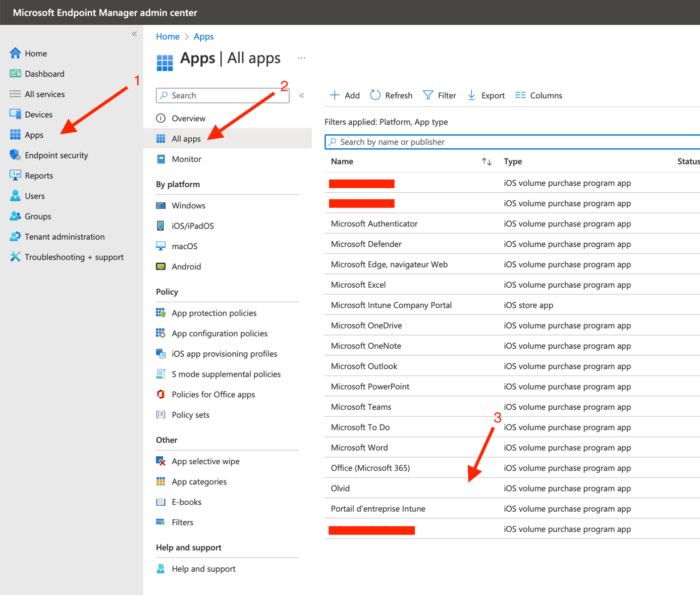Click the Troubleshooting + support wrench icon
Screen dimensions: 700x595
[x=15, y=257]
